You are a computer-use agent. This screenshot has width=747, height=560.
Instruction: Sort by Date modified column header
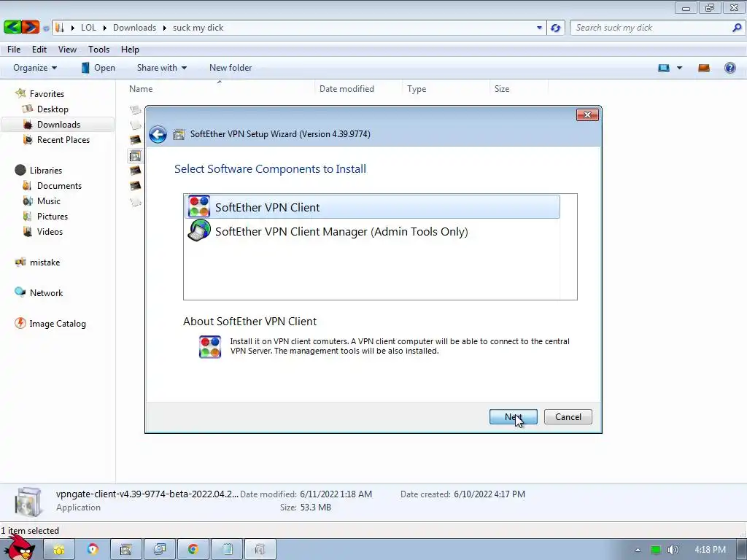[358, 88]
